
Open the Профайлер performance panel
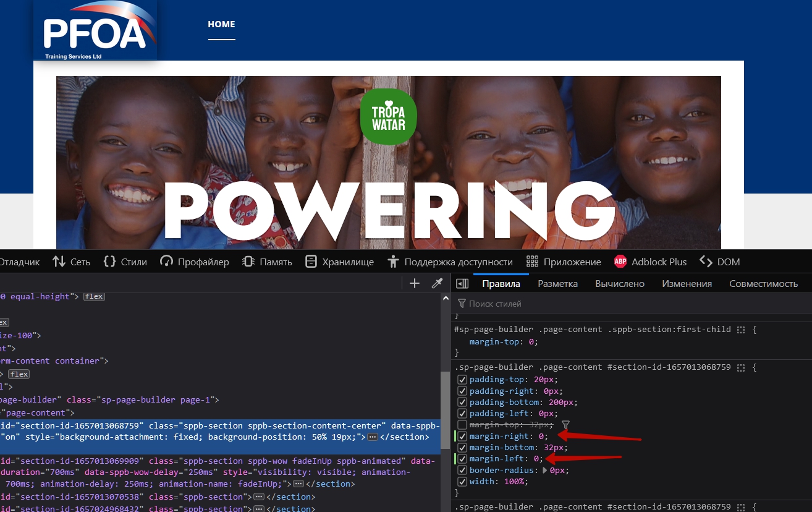pos(195,262)
